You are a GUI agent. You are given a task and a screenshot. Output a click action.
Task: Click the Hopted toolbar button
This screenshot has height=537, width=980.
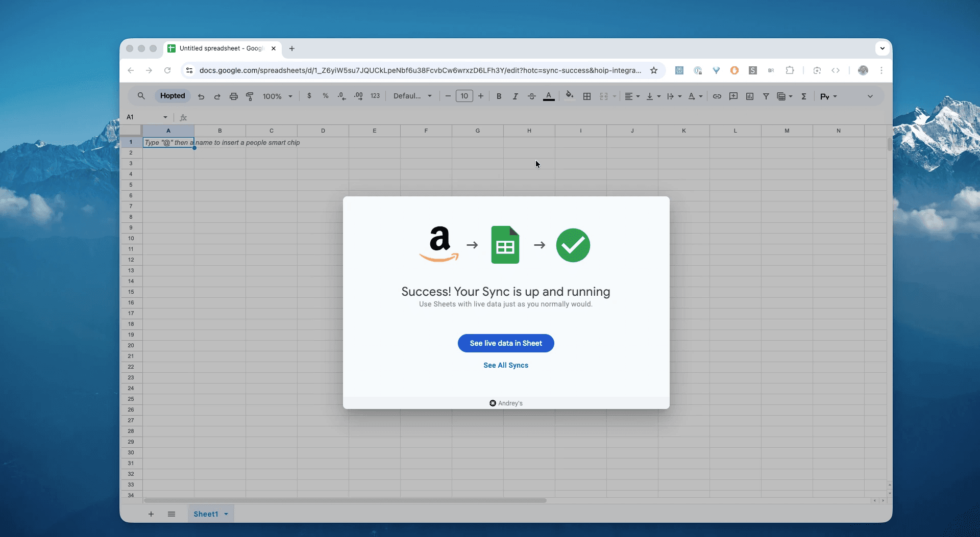(x=173, y=96)
